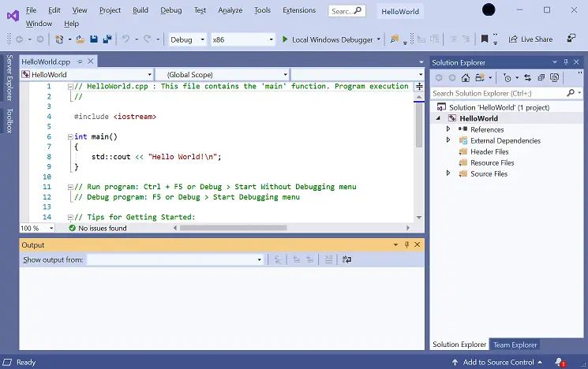Click the Redo arrow icon
Viewport: 588px width, 369px height.
coord(148,39)
